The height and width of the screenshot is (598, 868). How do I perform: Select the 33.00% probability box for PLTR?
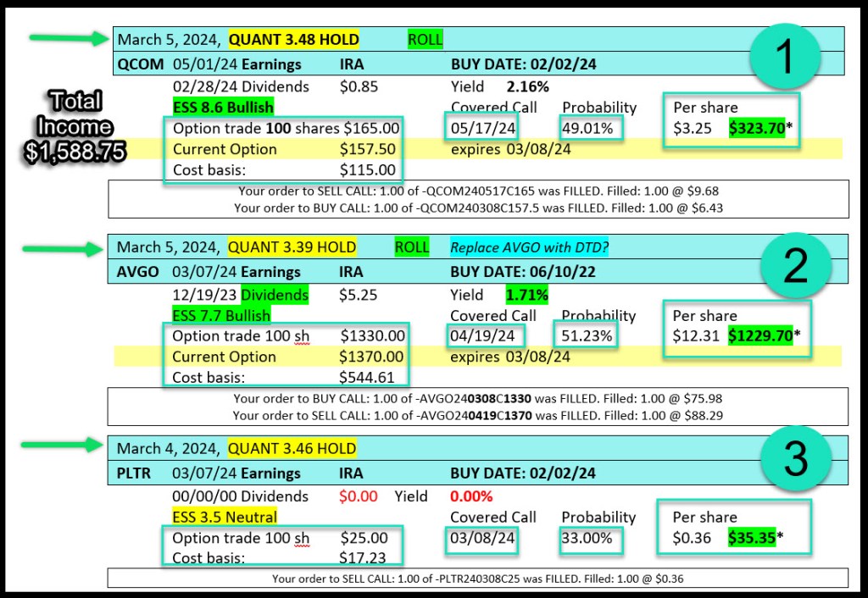click(x=591, y=538)
